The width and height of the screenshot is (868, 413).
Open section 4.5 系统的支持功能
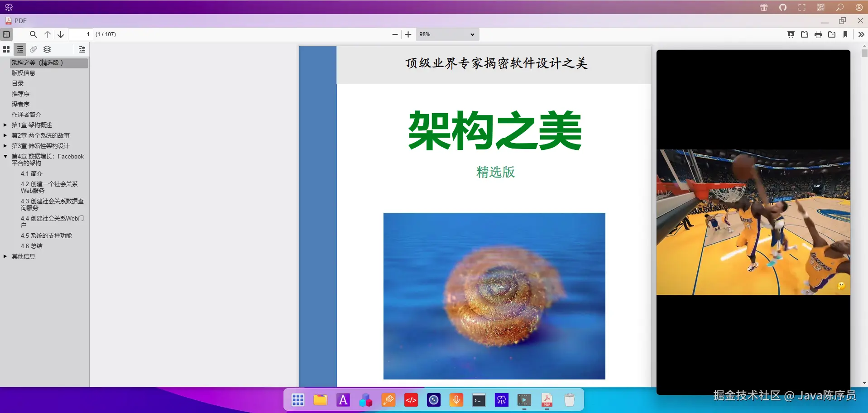46,235
